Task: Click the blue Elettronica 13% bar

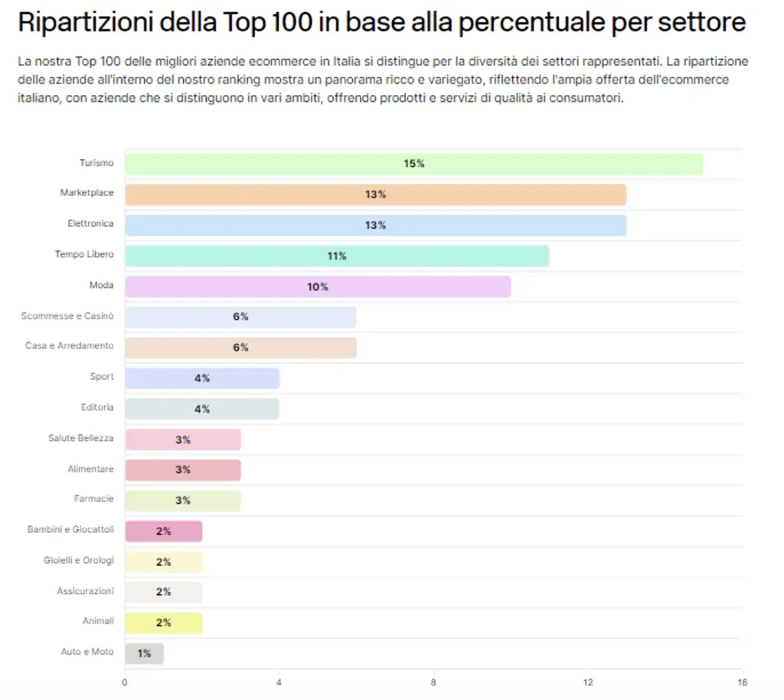Action: tap(375, 225)
